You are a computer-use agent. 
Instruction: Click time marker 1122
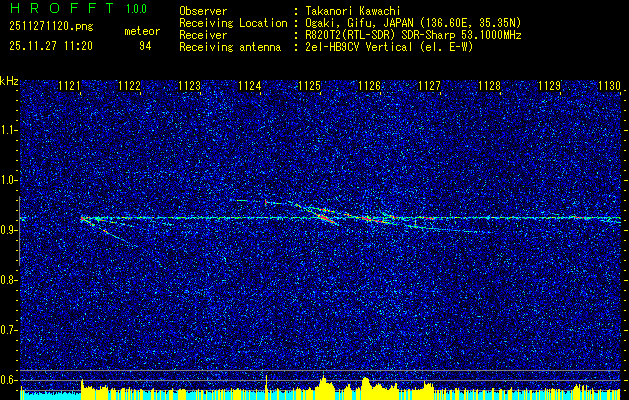130,85
